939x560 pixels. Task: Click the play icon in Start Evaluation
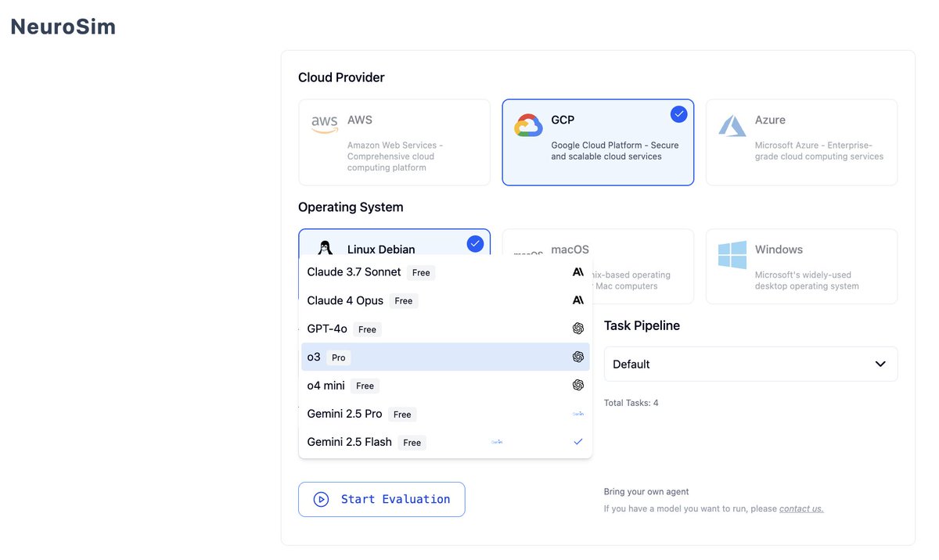[x=321, y=499]
